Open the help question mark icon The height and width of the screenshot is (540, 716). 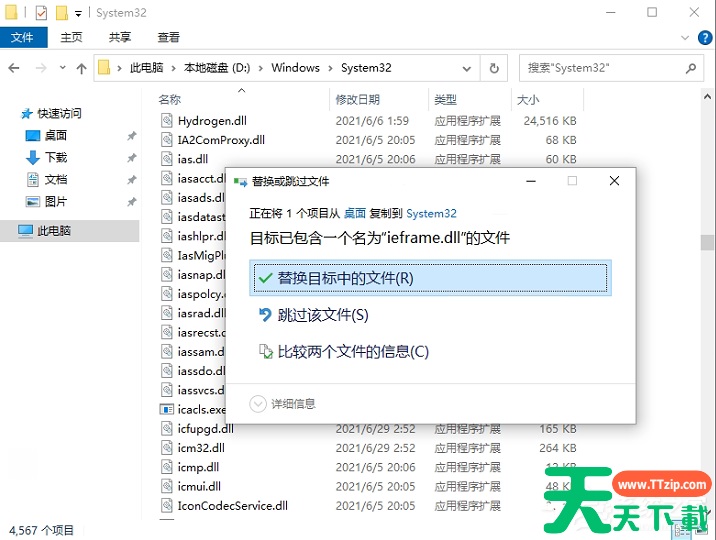tap(705, 38)
